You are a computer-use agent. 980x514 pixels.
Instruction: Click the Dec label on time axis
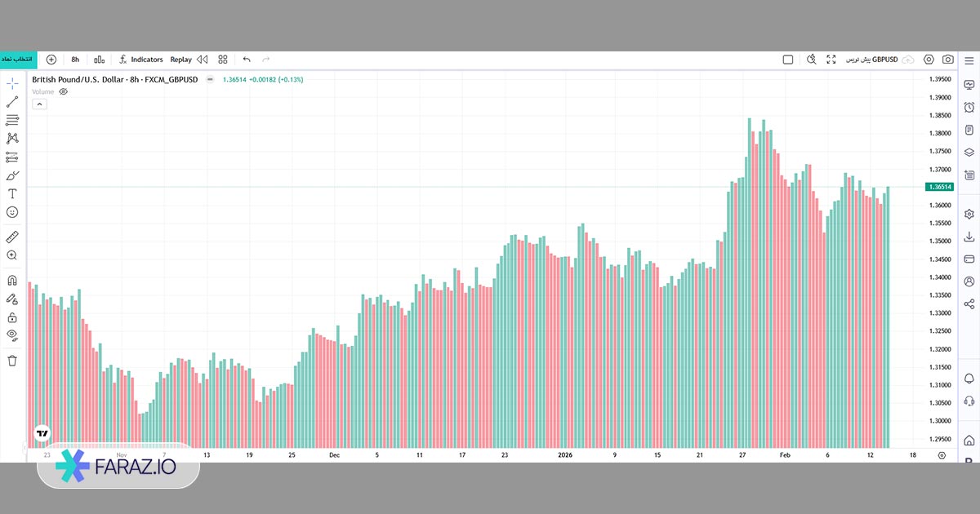pyautogui.click(x=334, y=455)
